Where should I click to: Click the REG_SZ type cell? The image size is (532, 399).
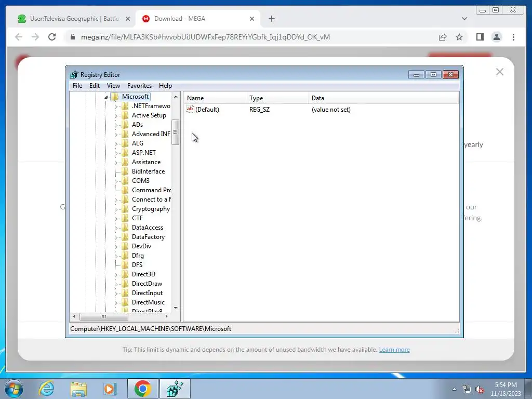click(x=259, y=110)
